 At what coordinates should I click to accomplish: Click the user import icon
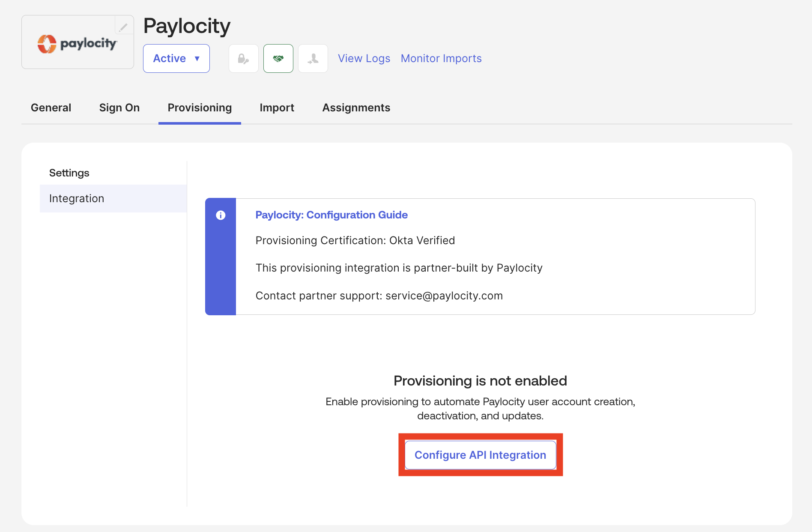[x=313, y=58]
